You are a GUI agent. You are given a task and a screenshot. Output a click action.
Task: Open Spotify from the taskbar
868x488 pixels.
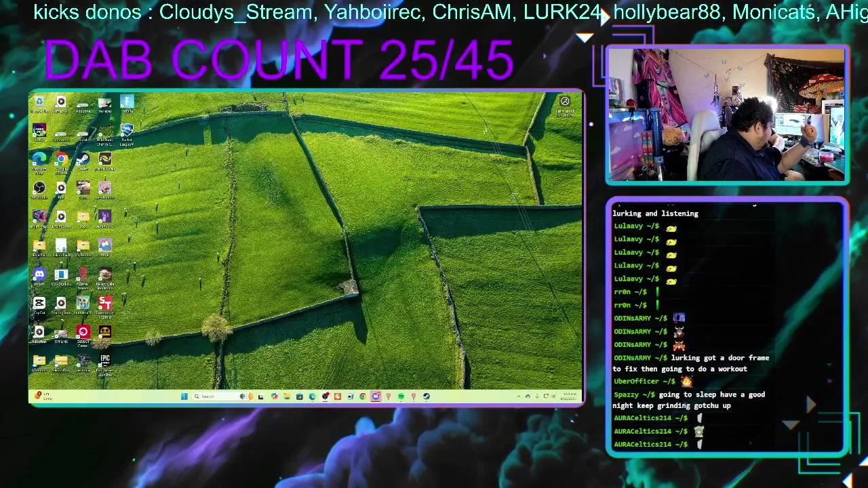click(401, 396)
